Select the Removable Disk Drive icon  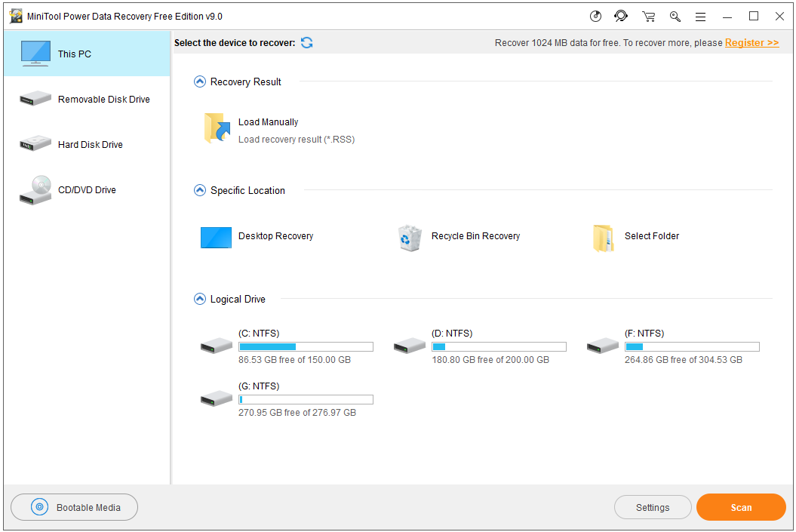pyautogui.click(x=35, y=99)
